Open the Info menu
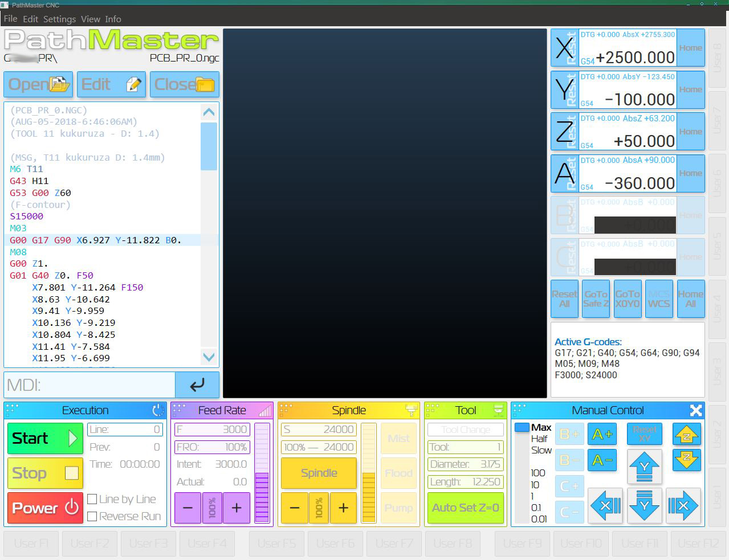 pyautogui.click(x=113, y=19)
